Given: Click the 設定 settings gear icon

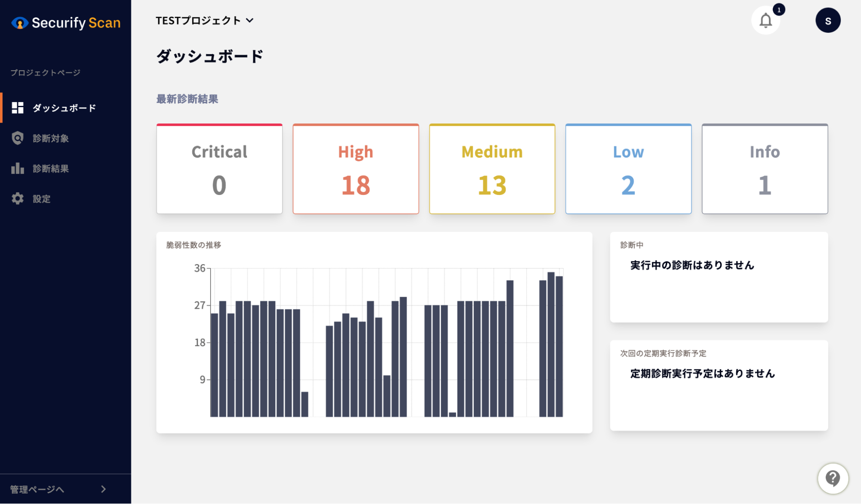Looking at the screenshot, I should tap(17, 198).
